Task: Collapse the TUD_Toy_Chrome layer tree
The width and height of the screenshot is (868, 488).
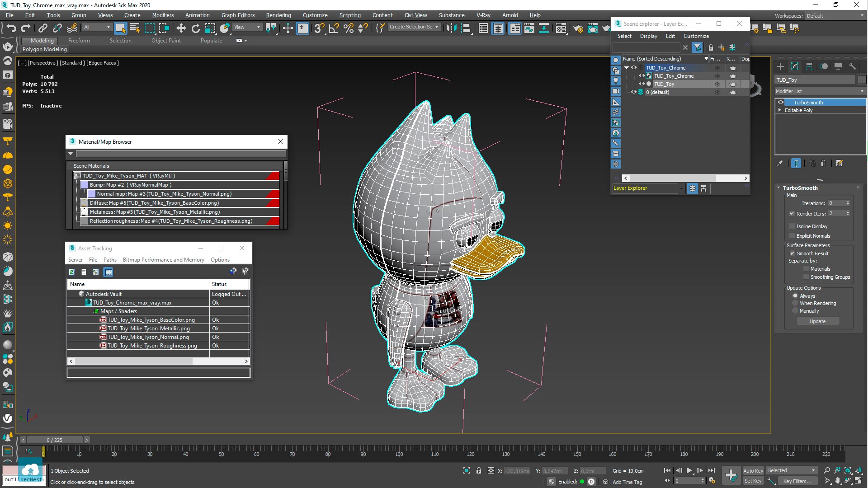Action: tap(627, 68)
